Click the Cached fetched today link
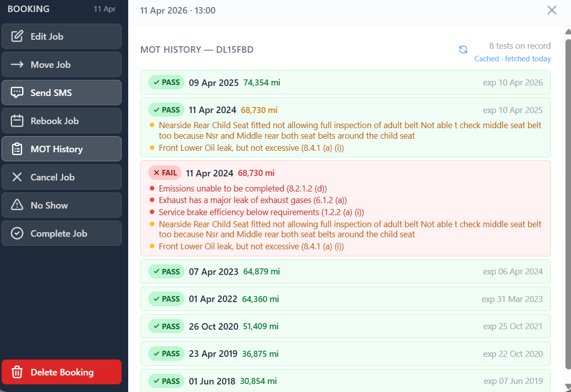571x392 pixels. (512, 59)
